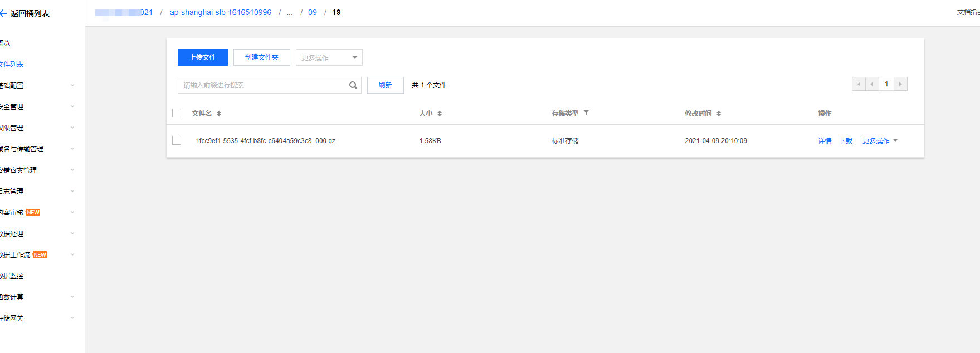Screen dimensions: 980x353
Task: Click the ellipsis breadcrumb
Action: click(x=290, y=12)
